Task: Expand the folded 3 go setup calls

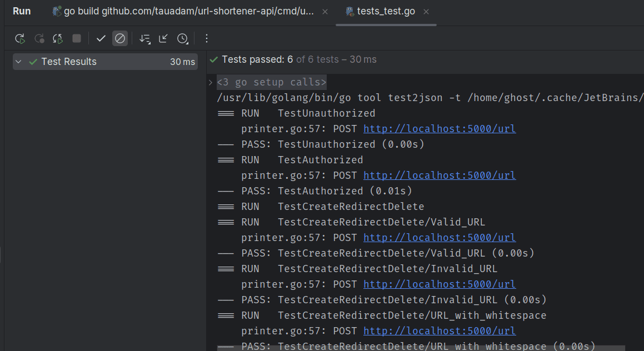Action: (271, 82)
